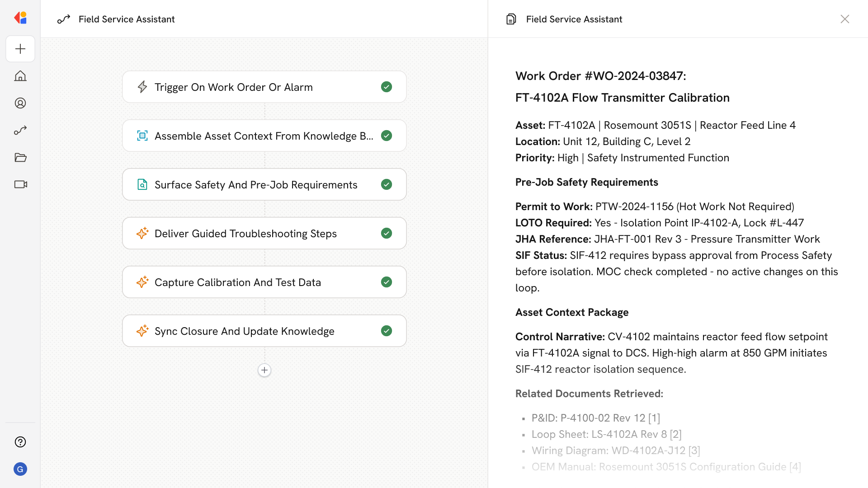Click the P&ID P-4100-02 Rev 12 reference
Viewport: 868px width, 488px height.
pyautogui.click(x=595, y=418)
